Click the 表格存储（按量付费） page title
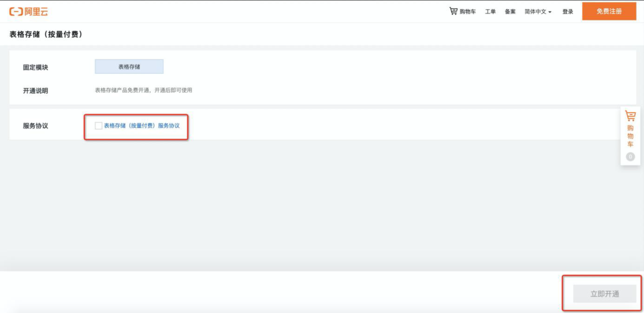Image resolution: width=644 pixels, height=313 pixels. tap(46, 34)
